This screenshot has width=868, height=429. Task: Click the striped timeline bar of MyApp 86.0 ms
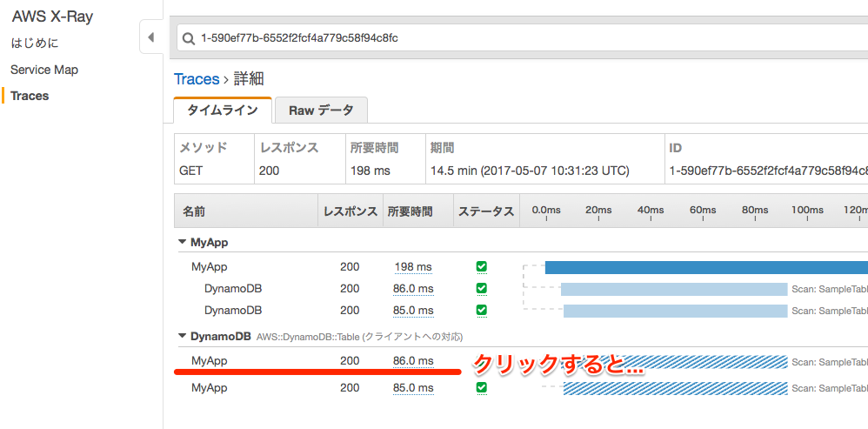click(674, 362)
